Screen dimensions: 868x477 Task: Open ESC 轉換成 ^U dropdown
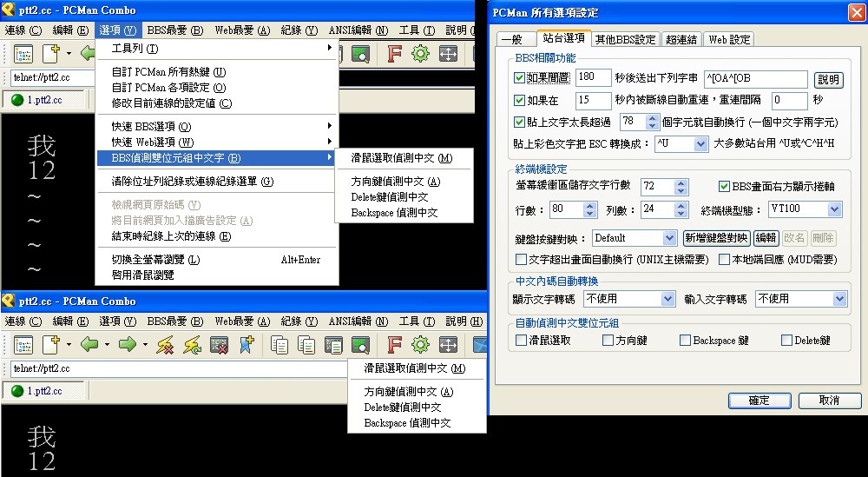tap(700, 144)
